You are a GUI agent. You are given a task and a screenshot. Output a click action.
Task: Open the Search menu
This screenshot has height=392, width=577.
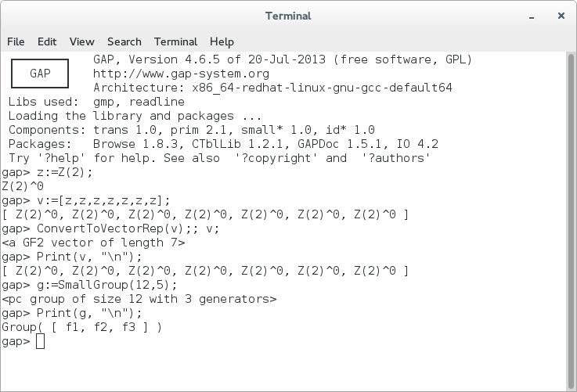(x=124, y=41)
